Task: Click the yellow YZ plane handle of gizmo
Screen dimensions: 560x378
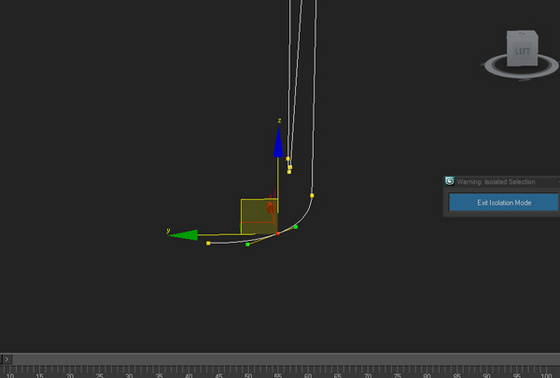Action: click(x=259, y=216)
